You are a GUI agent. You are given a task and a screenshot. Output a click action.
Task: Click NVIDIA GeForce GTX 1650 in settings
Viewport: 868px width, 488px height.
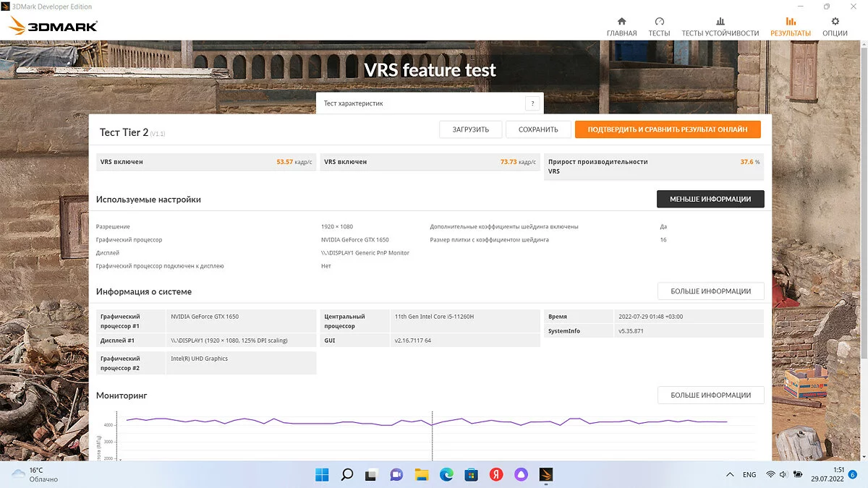[x=355, y=240]
